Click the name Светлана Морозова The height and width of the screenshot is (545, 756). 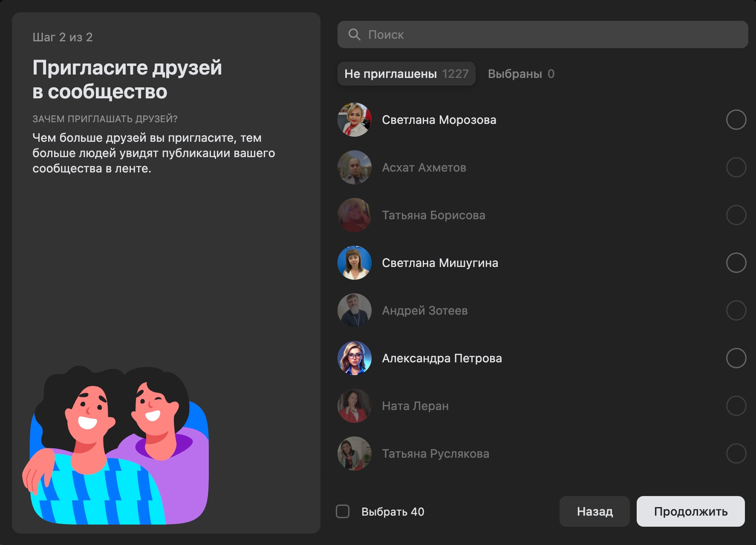coord(439,120)
